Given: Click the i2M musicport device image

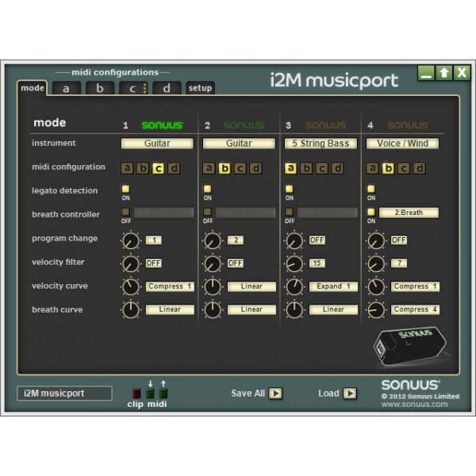Looking at the screenshot, I should [x=410, y=346].
